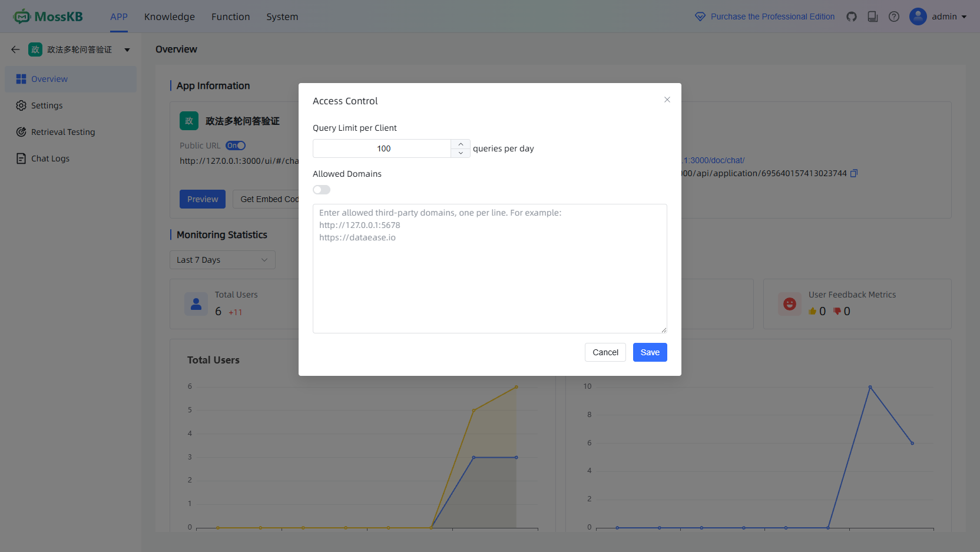The image size is (980, 552).
Task: Click the thumbs down feedback icon
Action: click(837, 311)
